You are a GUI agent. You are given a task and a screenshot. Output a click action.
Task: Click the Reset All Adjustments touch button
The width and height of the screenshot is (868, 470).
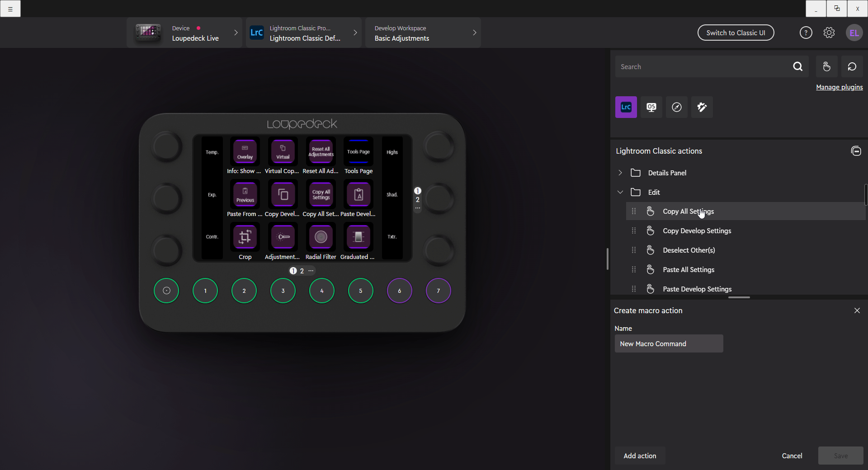point(321,152)
